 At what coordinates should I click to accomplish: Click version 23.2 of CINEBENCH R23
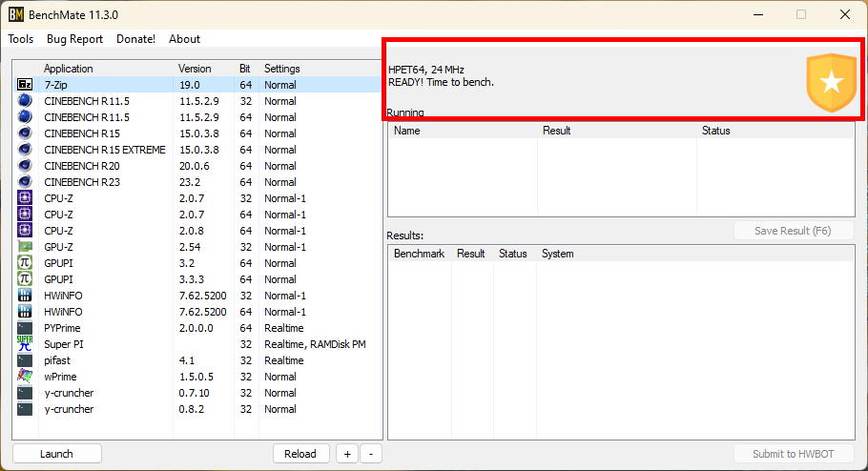point(189,181)
